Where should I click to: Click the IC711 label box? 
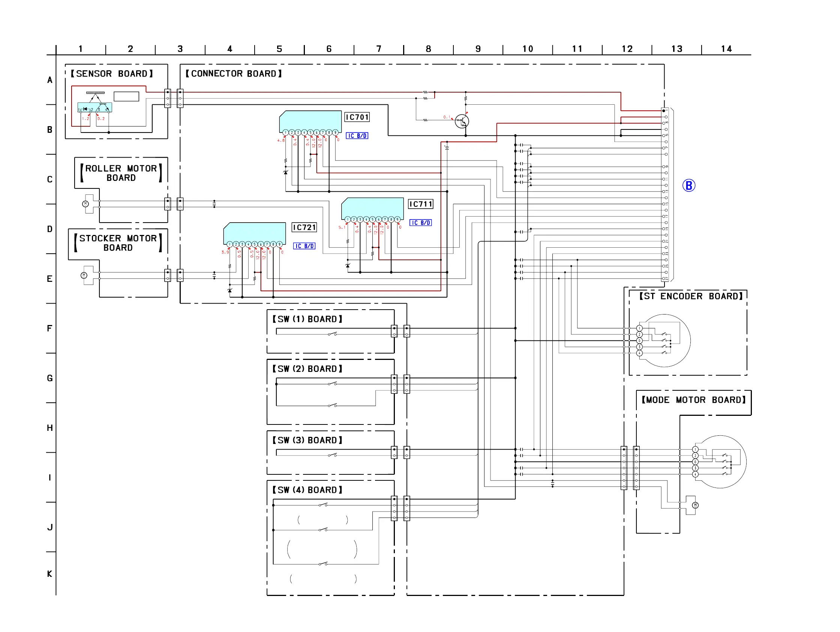point(420,204)
